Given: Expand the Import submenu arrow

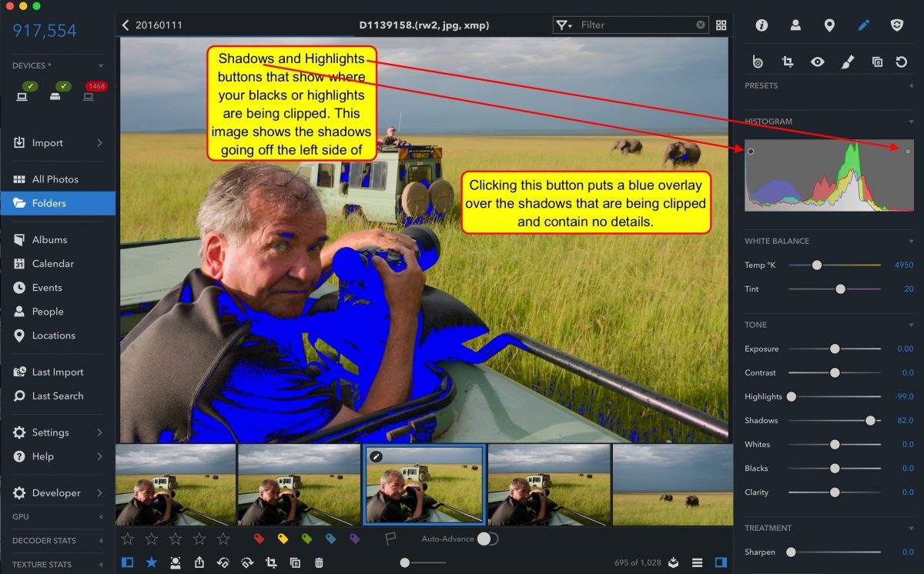Looking at the screenshot, I should (x=100, y=143).
